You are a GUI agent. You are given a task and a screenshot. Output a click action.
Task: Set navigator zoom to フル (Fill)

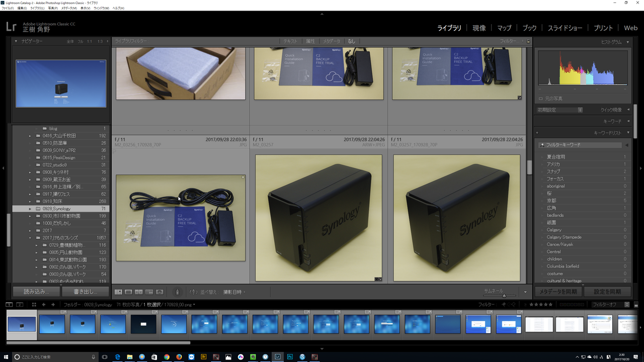pyautogui.click(x=80, y=41)
